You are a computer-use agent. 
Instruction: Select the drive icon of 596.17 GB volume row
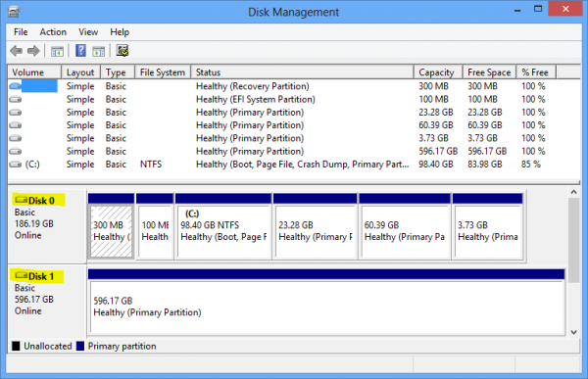click(x=16, y=152)
